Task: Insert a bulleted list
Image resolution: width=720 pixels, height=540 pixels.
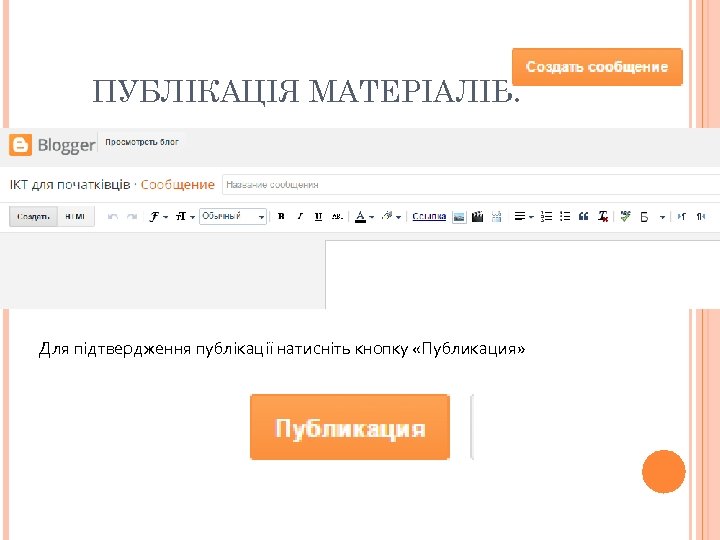Action: coord(565,217)
